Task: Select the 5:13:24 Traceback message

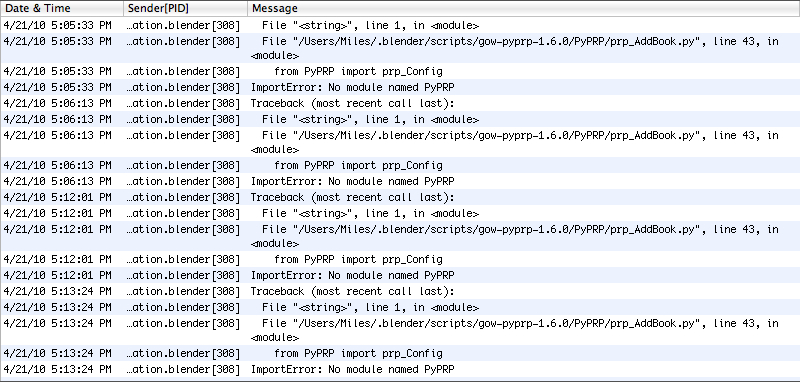Action: pos(353,291)
